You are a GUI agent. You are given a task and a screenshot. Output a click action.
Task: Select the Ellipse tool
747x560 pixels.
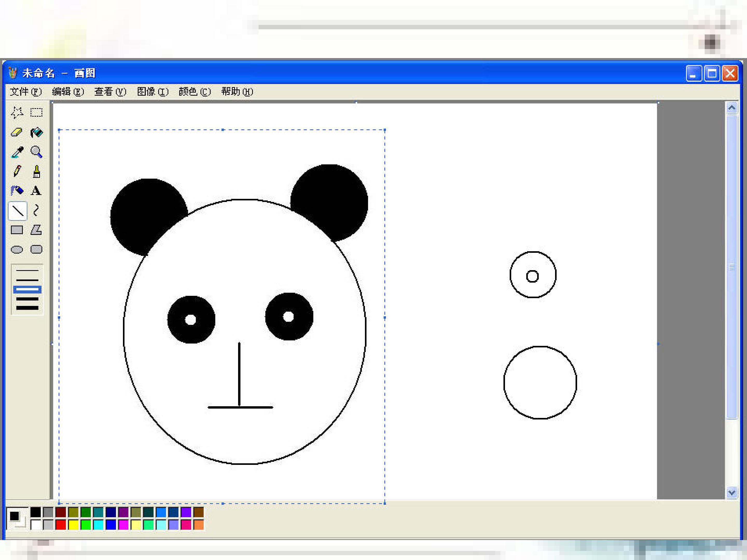coord(17,249)
